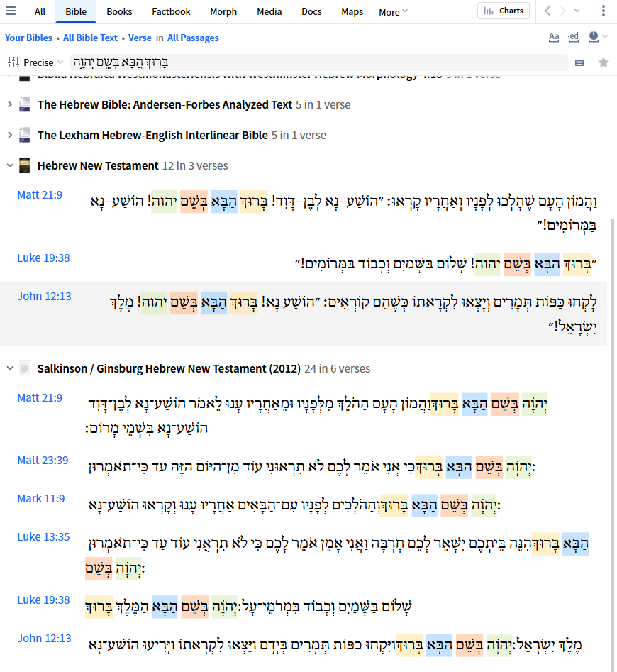
Task: Open John 12:13 in Salkinson / Ginsburg
Action: coord(44,638)
